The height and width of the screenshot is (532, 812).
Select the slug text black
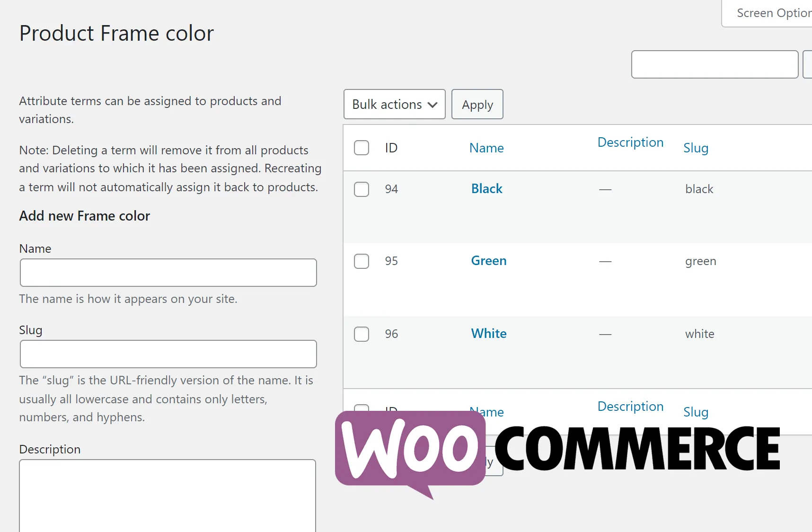click(x=699, y=189)
